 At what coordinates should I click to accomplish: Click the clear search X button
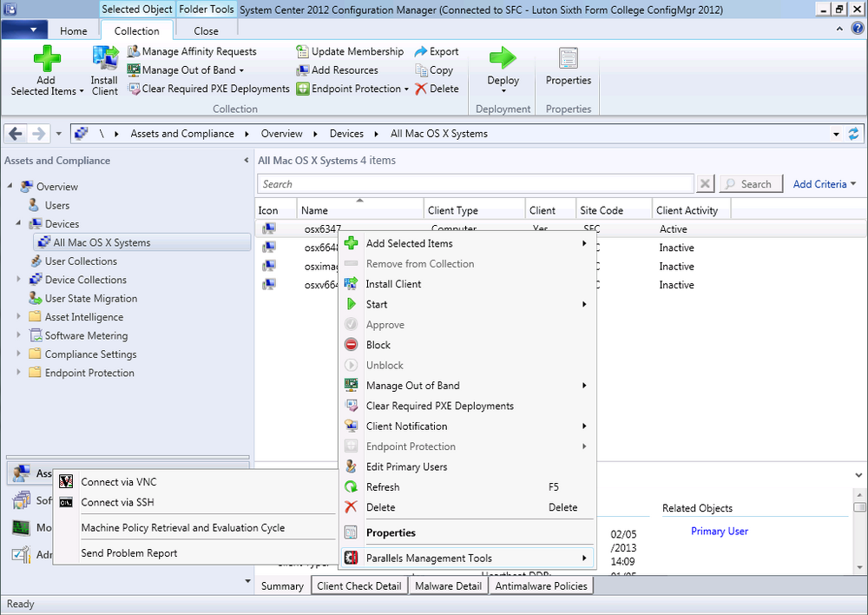click(x=705, y=184)
